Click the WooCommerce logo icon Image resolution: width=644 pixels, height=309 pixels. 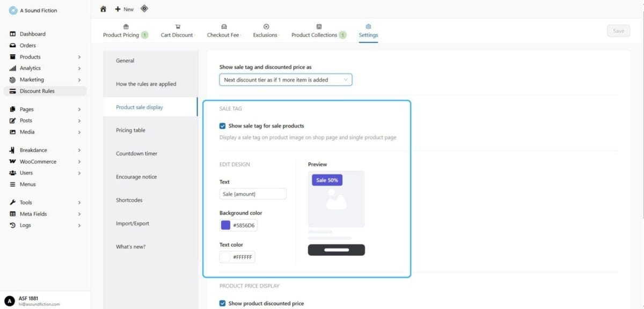(x=13, y=161)
